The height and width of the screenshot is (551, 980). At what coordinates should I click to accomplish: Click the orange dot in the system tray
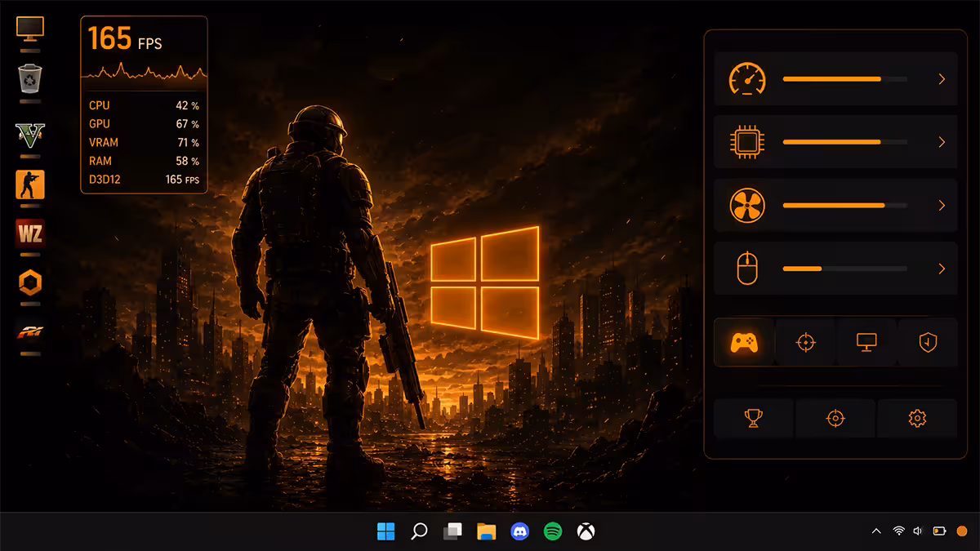point(961,531)
